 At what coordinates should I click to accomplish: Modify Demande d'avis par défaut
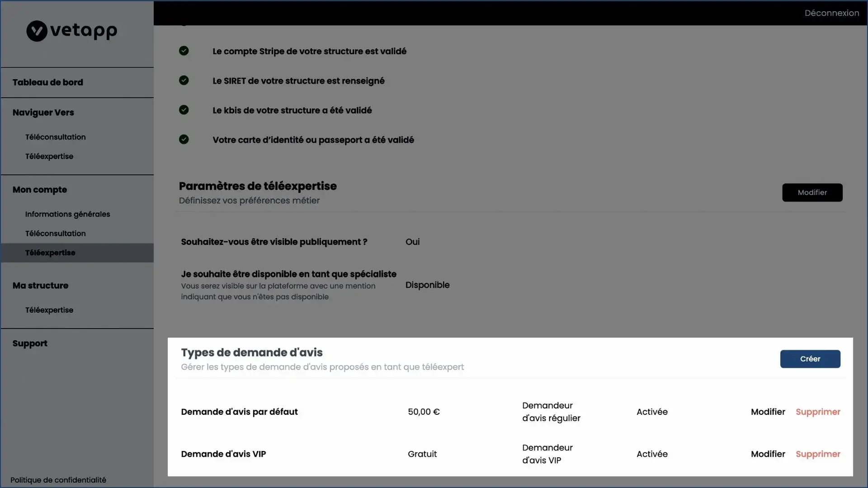click(768, 412)
